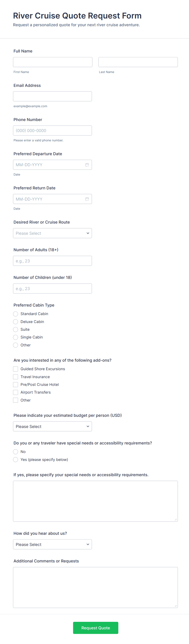Choose the Suite cabin type

[x=15, y=330]
